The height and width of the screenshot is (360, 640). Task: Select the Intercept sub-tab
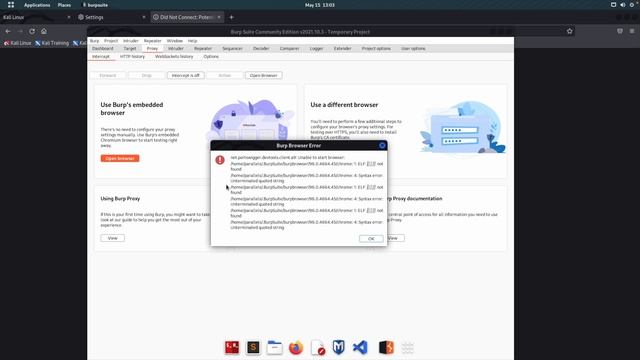pos(101,56)
